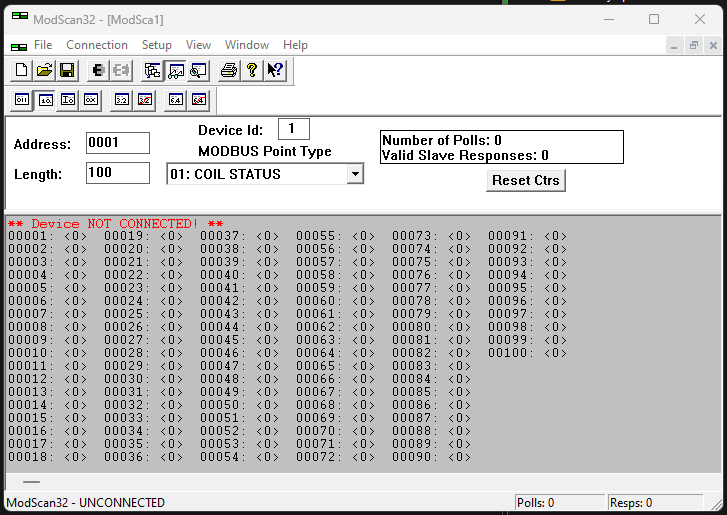The width and height of the screenshot is (727, 515).
Task: Click the Address input field
Action: (118, 143)
